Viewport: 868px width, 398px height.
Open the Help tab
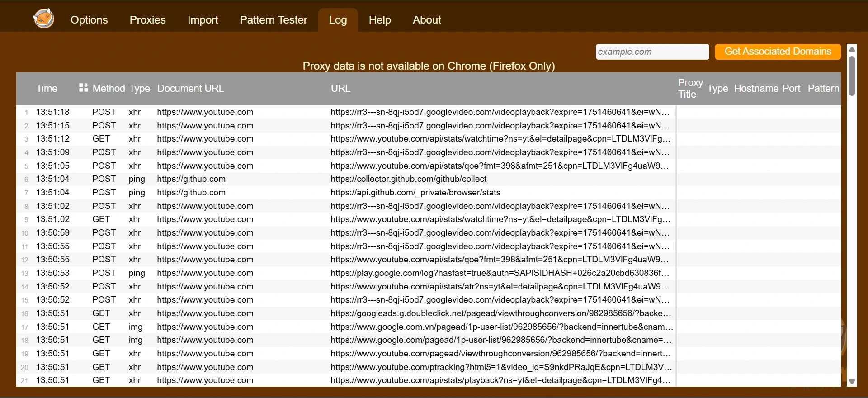pos(379,20)
